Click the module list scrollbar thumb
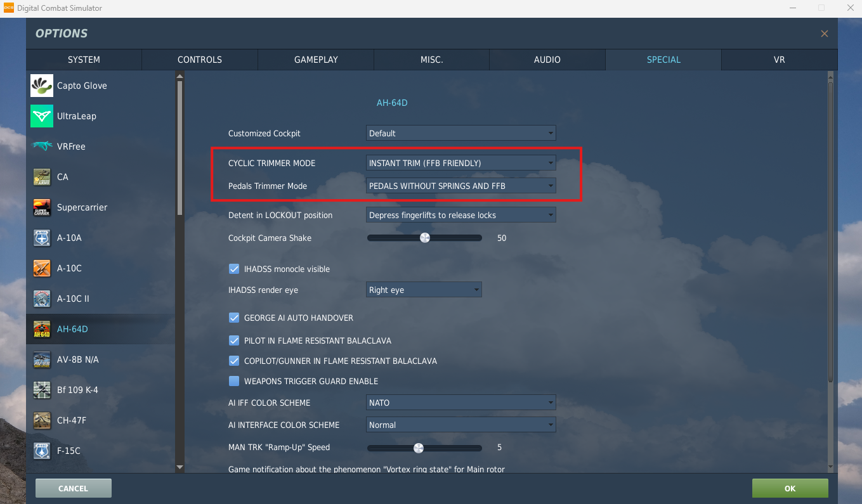 tap(180, 148)
